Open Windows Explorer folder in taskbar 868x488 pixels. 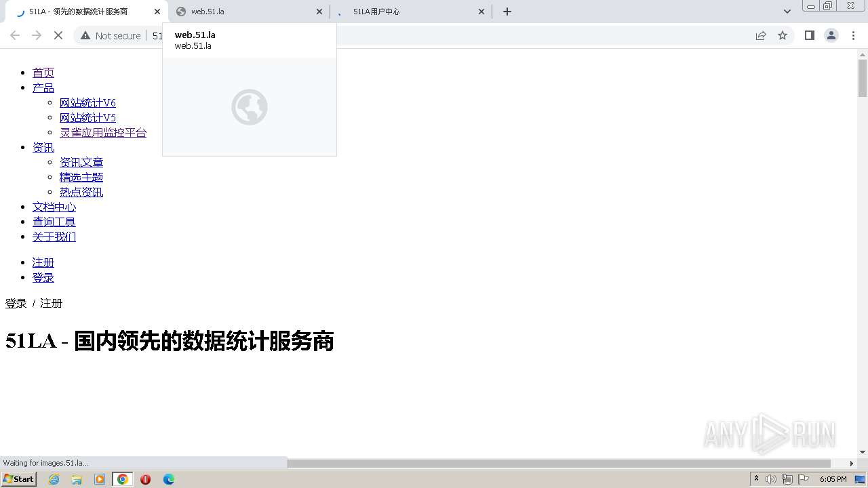(x=77, y=479)
